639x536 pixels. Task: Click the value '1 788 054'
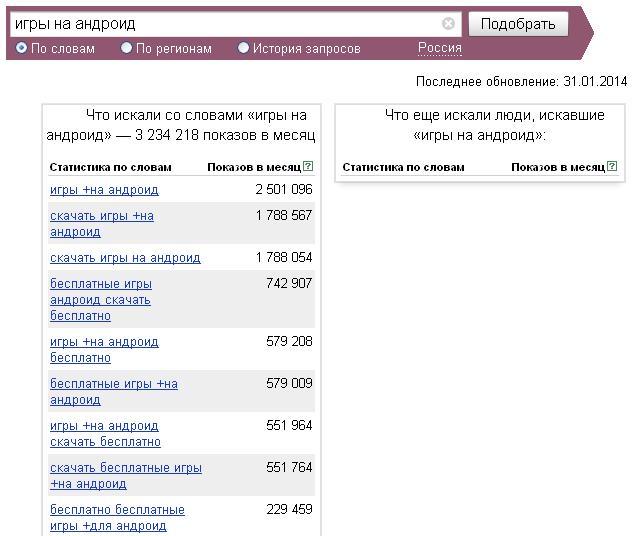[284, 258]
